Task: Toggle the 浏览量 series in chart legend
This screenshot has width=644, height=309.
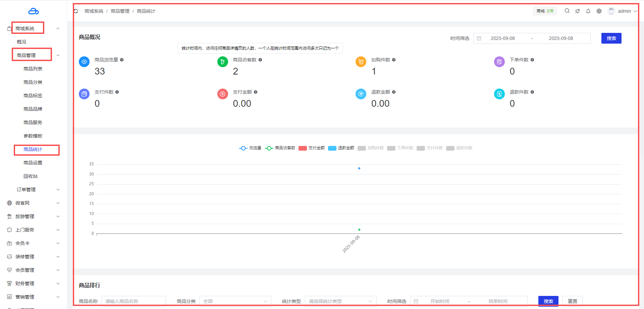Action: click(250, 148)
